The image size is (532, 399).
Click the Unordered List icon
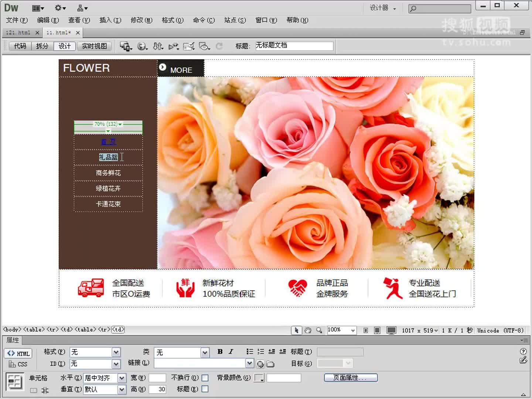[250, 351]
